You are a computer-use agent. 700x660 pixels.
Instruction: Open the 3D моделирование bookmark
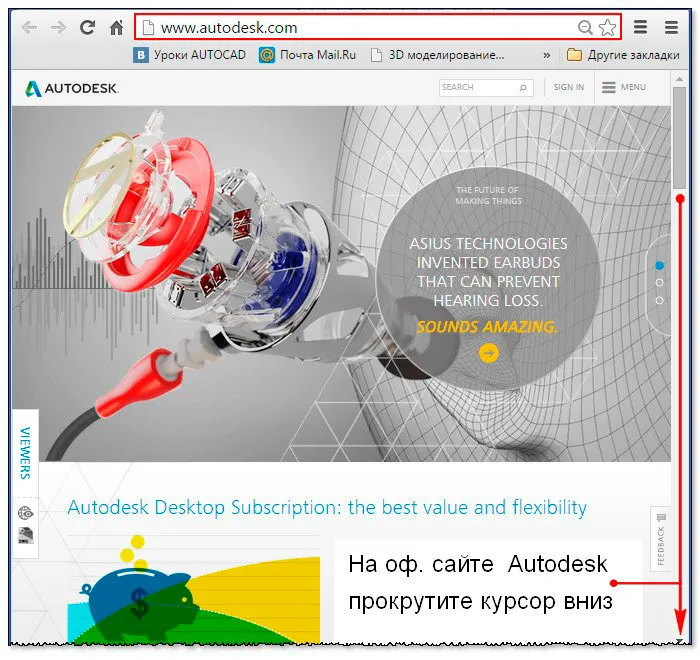click(x=438, y=55)
